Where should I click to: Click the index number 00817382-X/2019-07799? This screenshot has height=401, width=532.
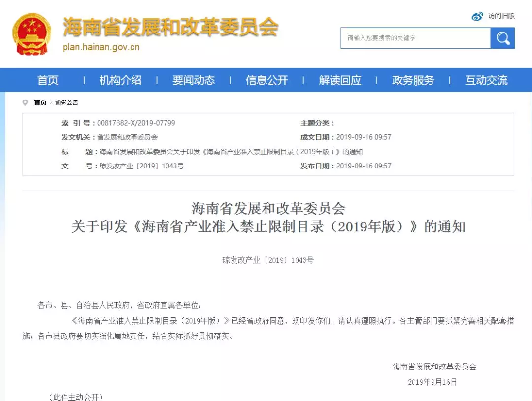tap(136, 123)
